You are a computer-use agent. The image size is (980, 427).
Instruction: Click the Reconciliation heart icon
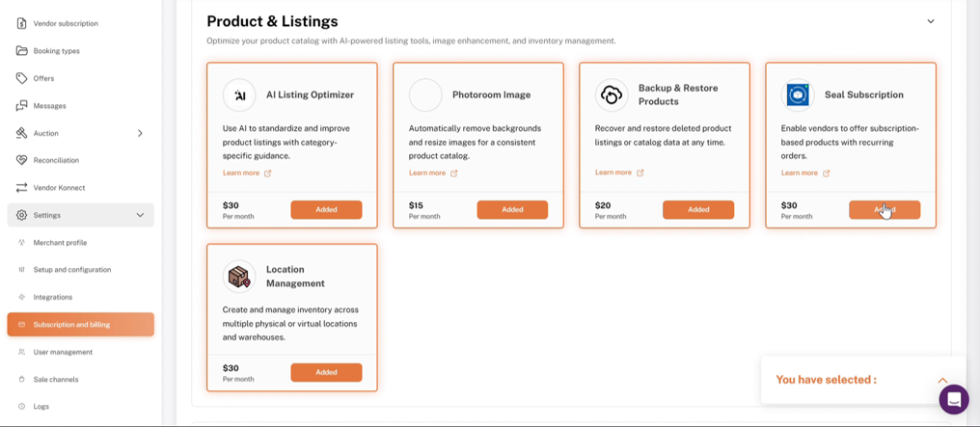[22, 160]
